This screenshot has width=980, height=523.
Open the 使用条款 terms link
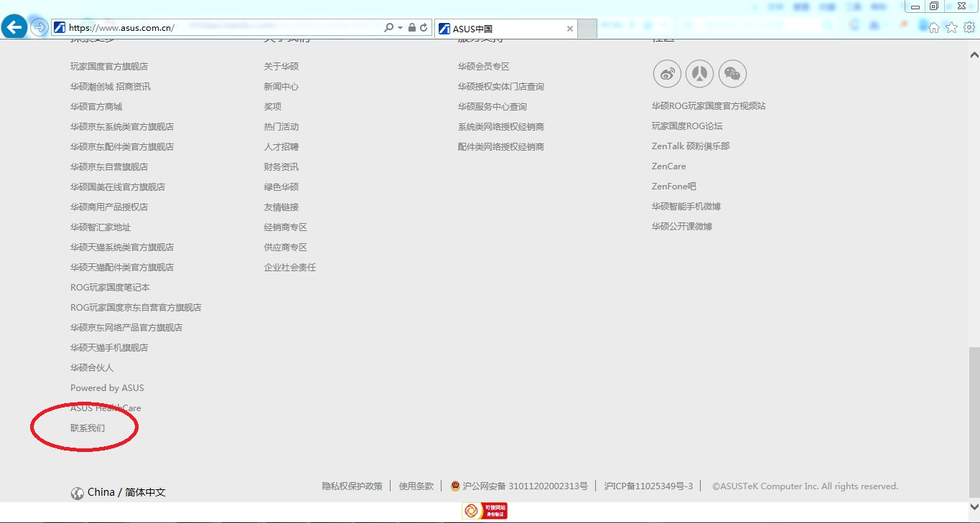415,486
